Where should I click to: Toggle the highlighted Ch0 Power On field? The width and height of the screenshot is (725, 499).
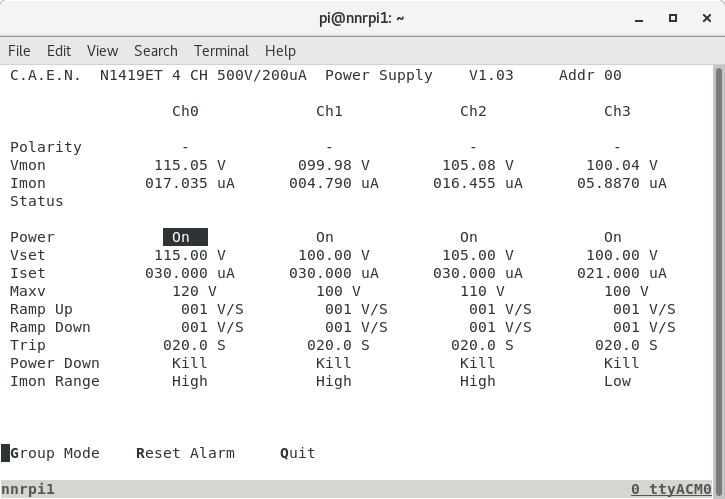(185, 237)
